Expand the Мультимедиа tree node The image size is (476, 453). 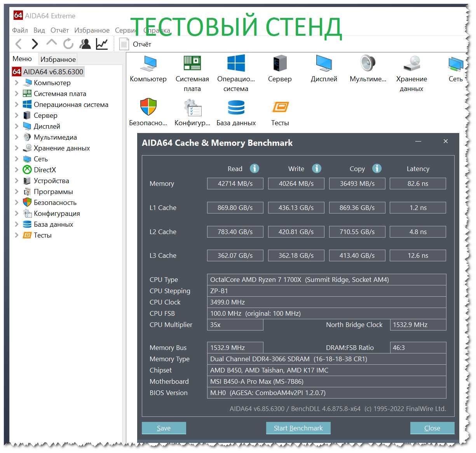tap(16, 137)
